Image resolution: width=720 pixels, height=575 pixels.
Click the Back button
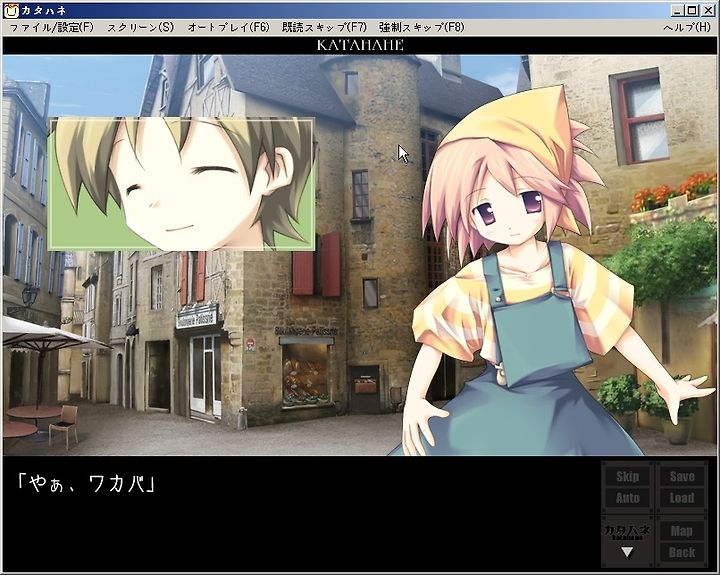click(681, 552)
